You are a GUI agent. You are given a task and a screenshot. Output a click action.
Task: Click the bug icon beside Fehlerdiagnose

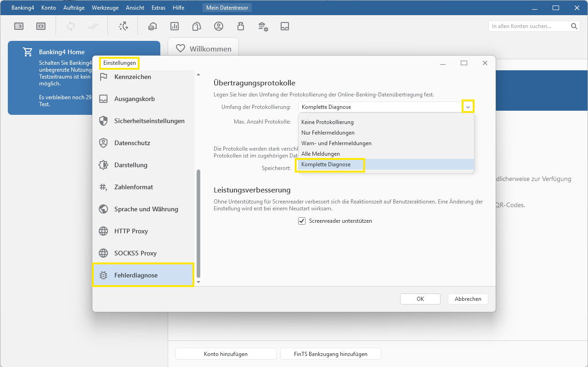(104, 275)
